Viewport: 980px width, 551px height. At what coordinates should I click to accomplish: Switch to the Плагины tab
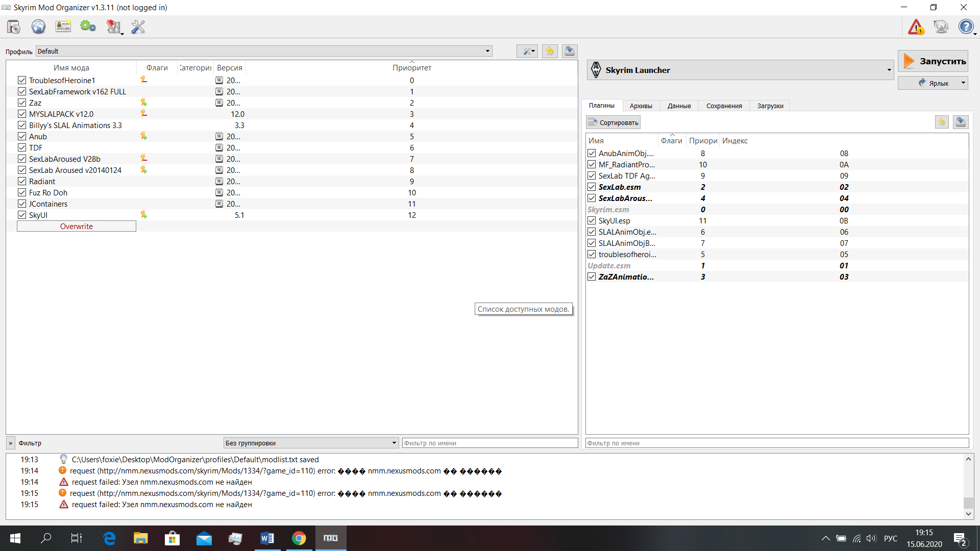pyautogui.click(x=602, y=106)
